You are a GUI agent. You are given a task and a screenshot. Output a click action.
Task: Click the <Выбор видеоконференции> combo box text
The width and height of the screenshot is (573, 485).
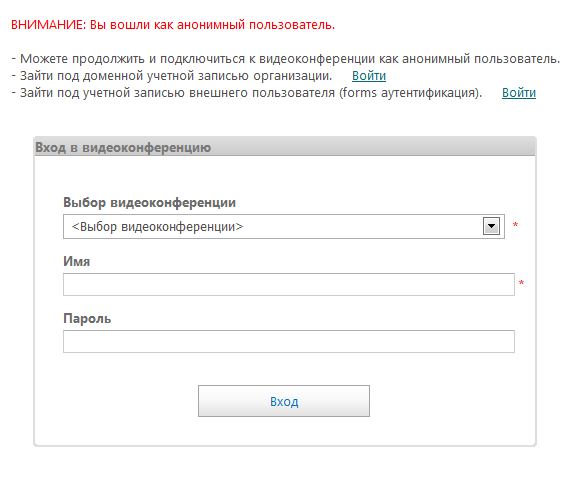(x=158, y=227)
